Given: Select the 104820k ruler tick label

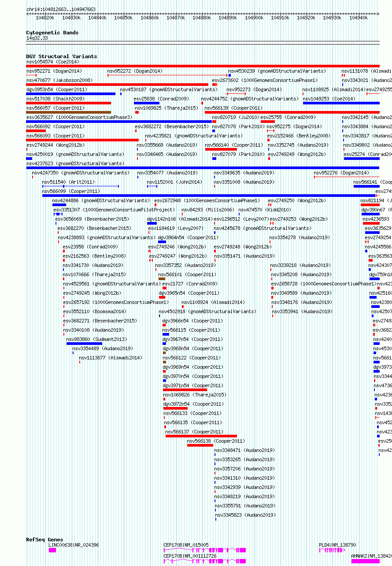Looking at the screenshot, I should (45, 18).
